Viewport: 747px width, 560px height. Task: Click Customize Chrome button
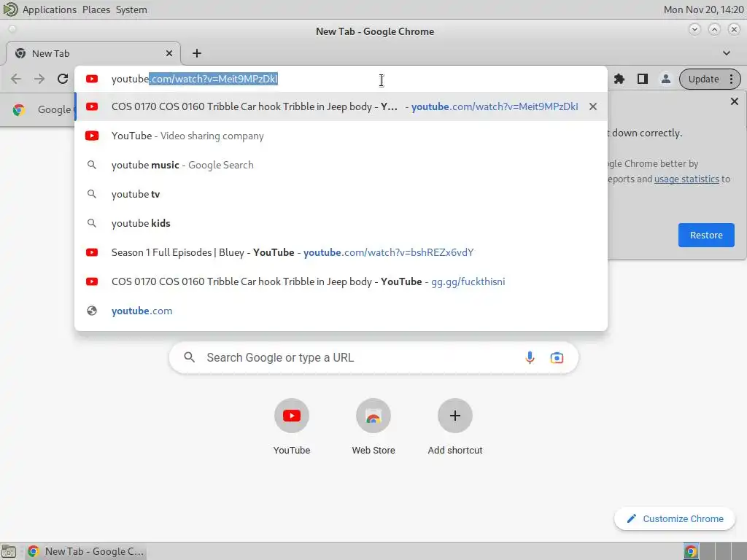tap(675, 518)
